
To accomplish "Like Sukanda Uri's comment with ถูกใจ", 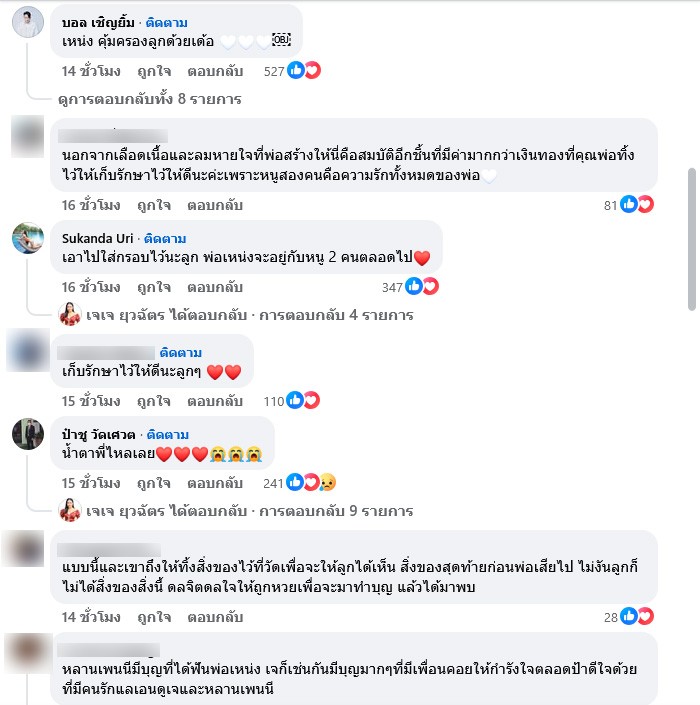I will pos(154,287).
